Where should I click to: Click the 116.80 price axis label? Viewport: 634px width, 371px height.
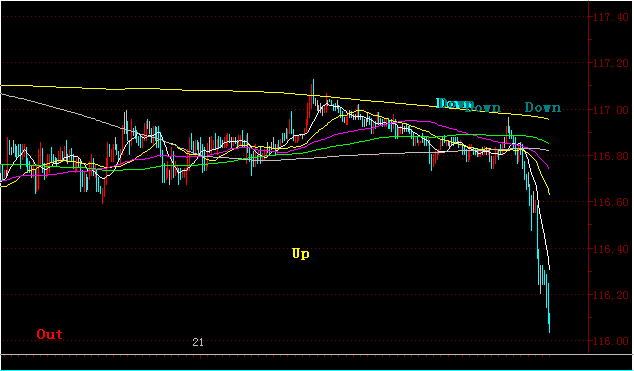[x=611, y=156]
